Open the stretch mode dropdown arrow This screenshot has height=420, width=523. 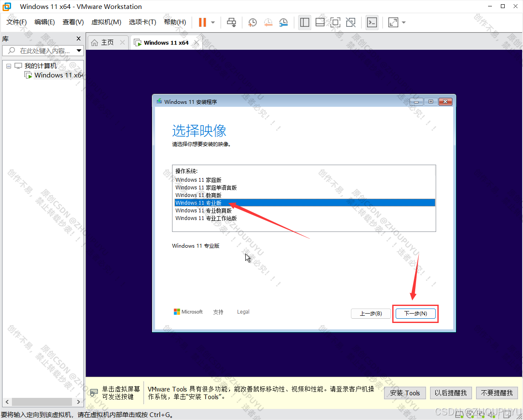[404, 23]
